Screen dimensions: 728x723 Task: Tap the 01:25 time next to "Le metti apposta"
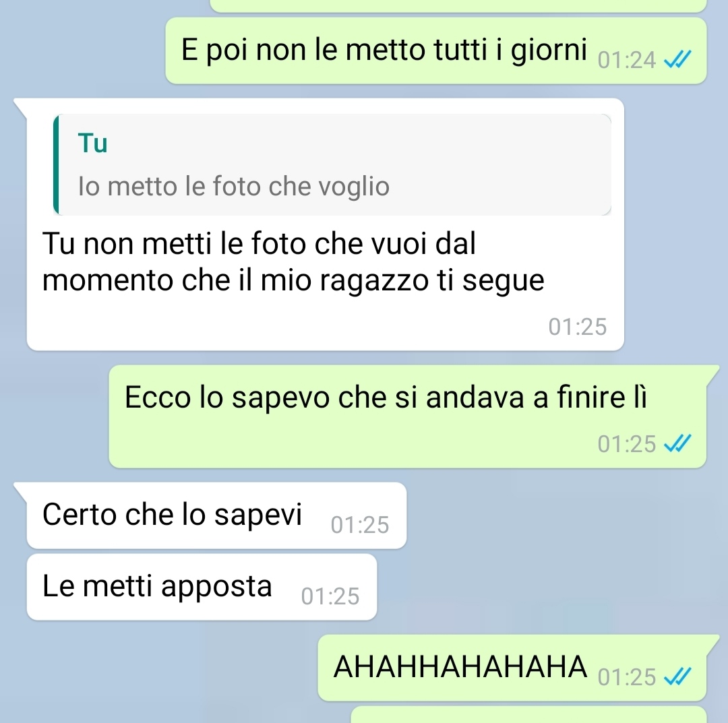330,596
